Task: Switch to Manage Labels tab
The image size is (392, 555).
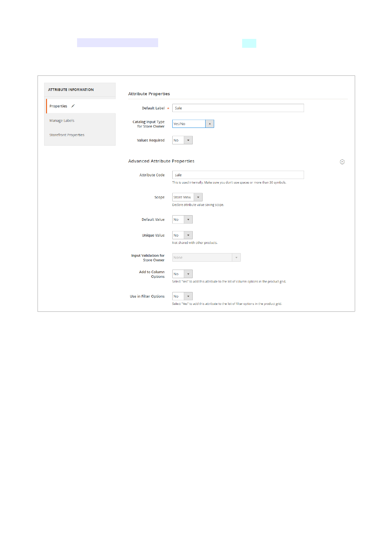Action: click(62, 121)
